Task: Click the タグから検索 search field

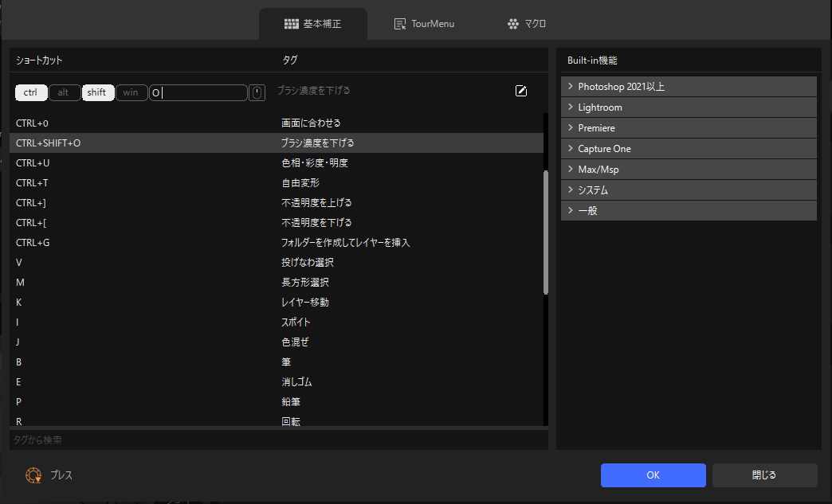Action: coord(278,440)
